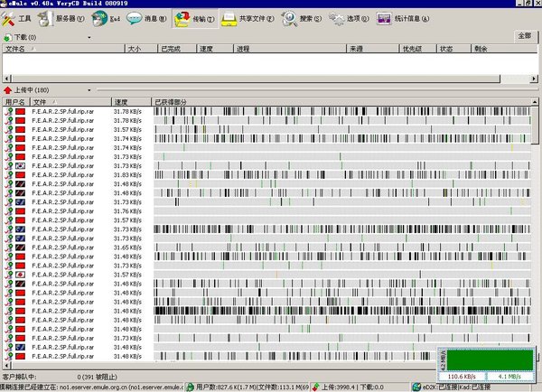542x392 pixels.
Task: Click the obtained-parts bar of the 31.83 KB/s row
Action: 342,175
